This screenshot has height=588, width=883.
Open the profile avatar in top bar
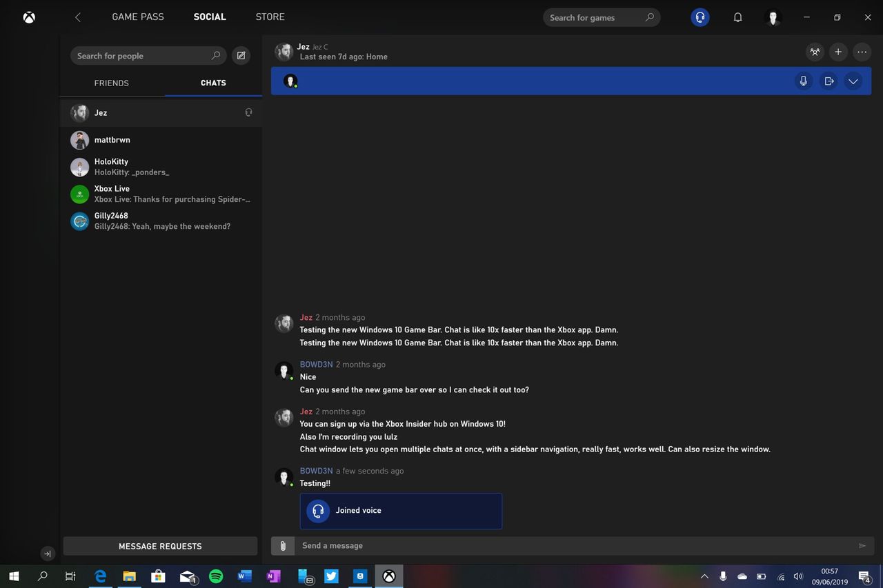(773, 17)
